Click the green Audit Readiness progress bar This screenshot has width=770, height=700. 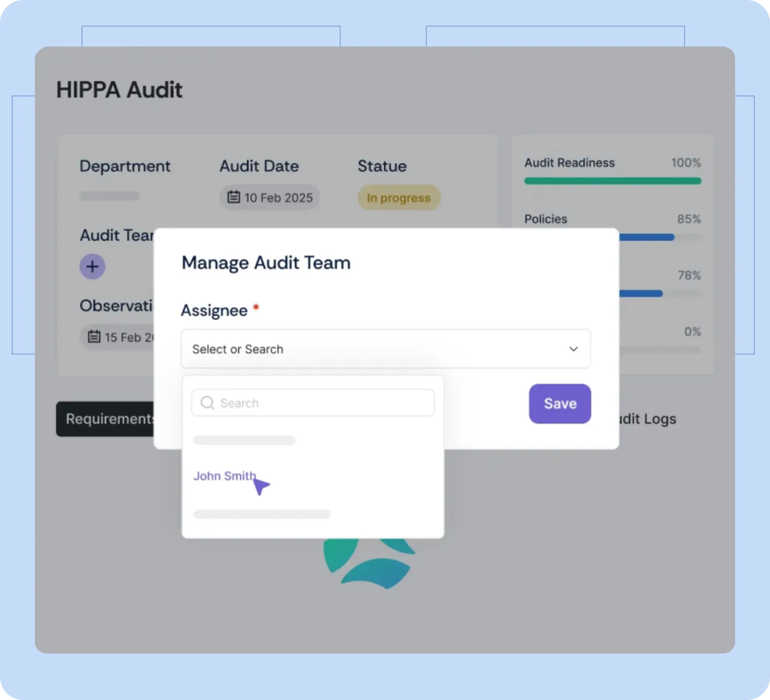613,181
